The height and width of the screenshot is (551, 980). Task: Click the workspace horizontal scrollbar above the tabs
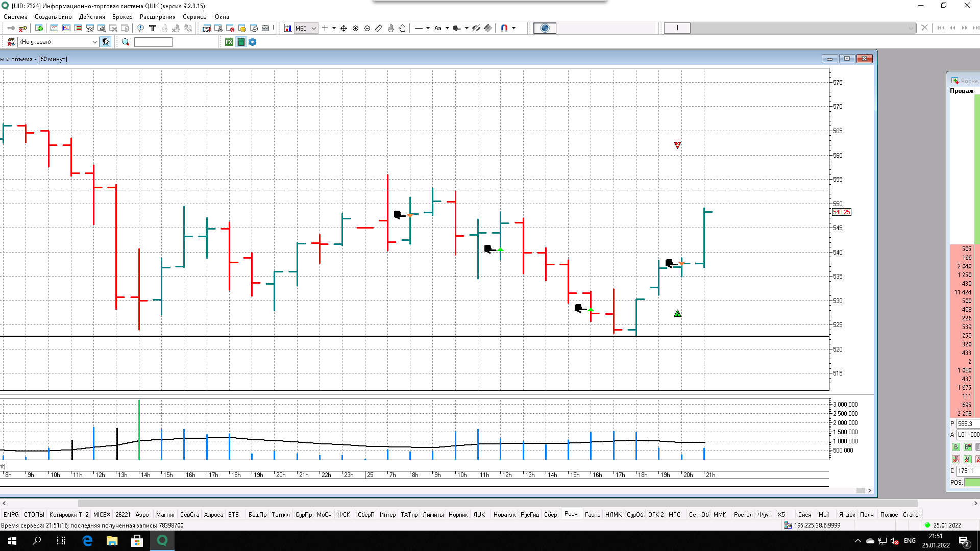[x=498, y=504]
